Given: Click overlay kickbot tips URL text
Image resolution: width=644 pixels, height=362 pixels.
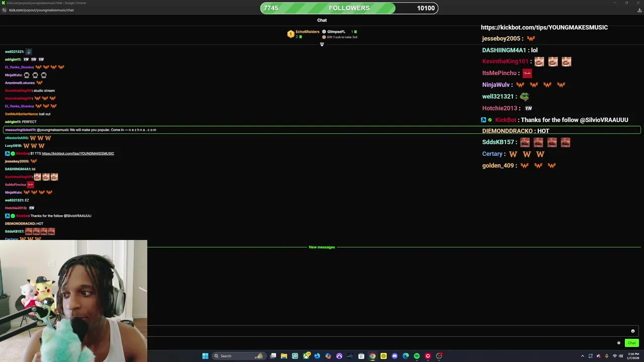Looking at the screenshot, I should [x=544, y=27].
